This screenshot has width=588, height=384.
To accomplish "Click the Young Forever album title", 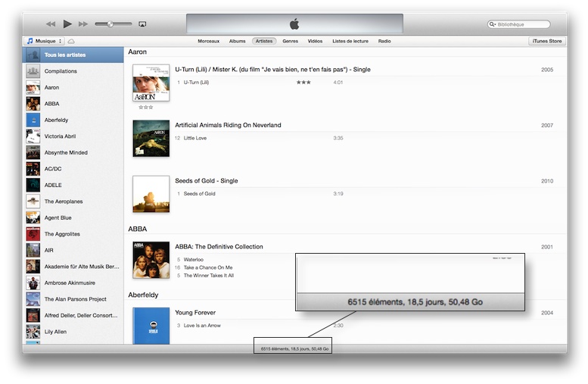I will [x=195, y=312].
